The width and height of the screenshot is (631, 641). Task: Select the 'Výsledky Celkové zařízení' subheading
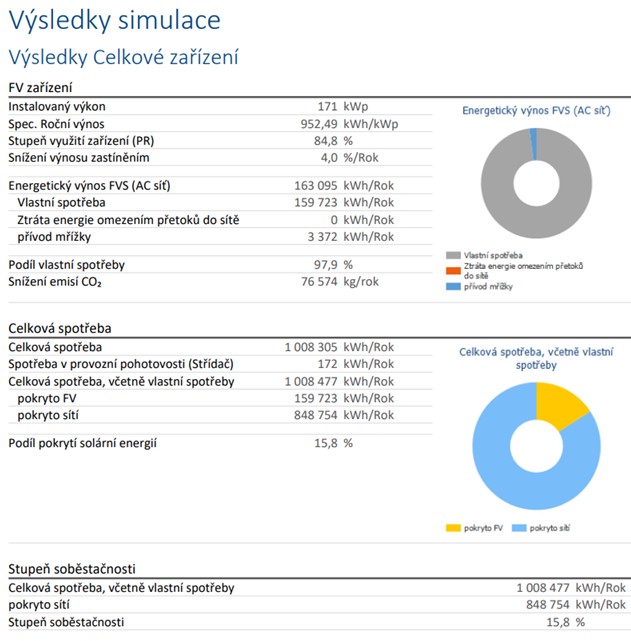[123, 57]
